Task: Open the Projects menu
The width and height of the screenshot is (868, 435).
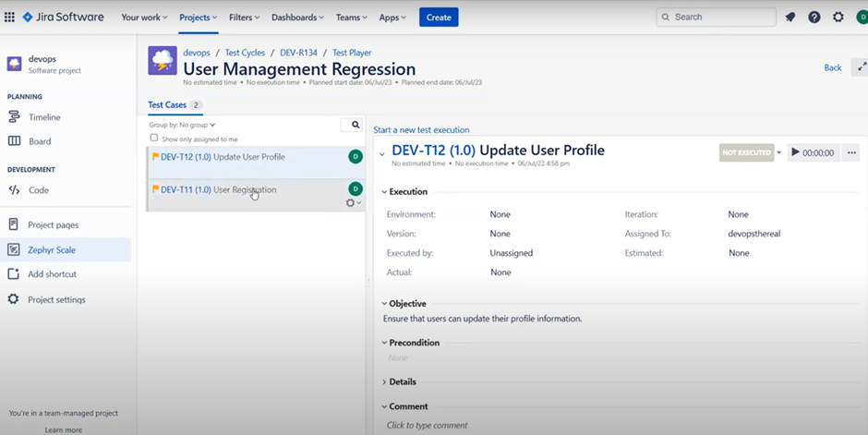Action: (x=198, y=17)
